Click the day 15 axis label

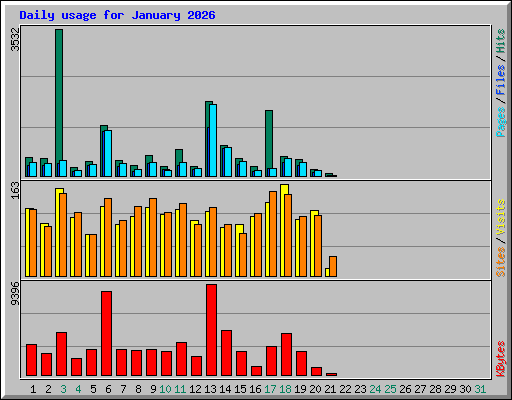(240, 389)
